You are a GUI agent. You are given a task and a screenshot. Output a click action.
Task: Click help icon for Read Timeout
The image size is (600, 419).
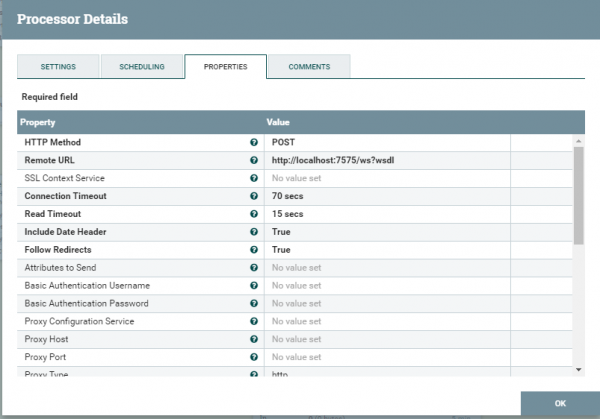tap(254, 214)
